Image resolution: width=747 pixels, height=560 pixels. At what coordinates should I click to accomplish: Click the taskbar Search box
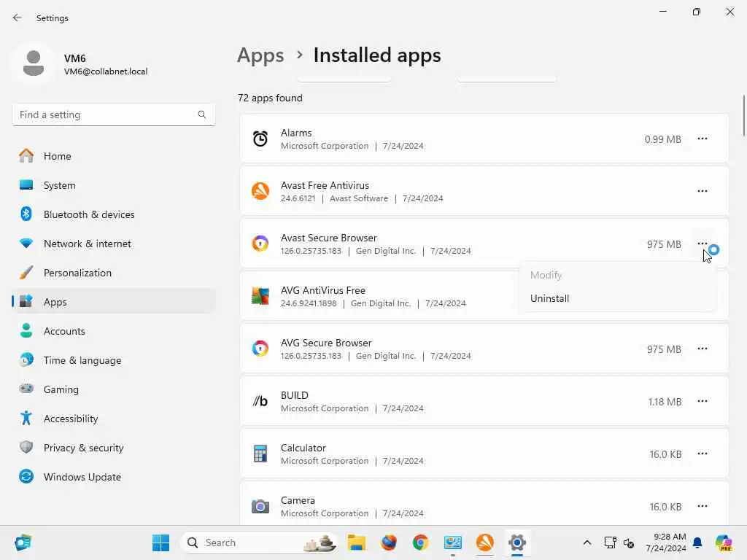tap(260, 542)
